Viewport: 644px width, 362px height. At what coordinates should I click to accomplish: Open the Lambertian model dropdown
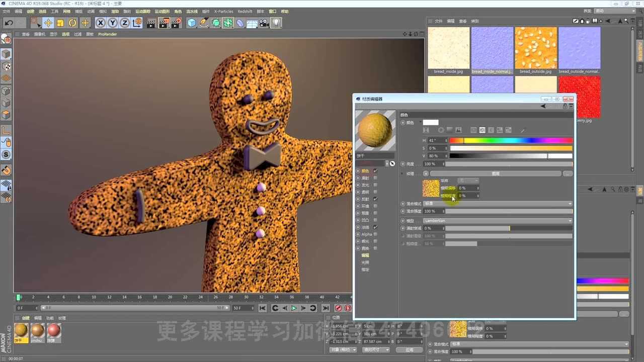pyautogui.click(x=498, y=221)
